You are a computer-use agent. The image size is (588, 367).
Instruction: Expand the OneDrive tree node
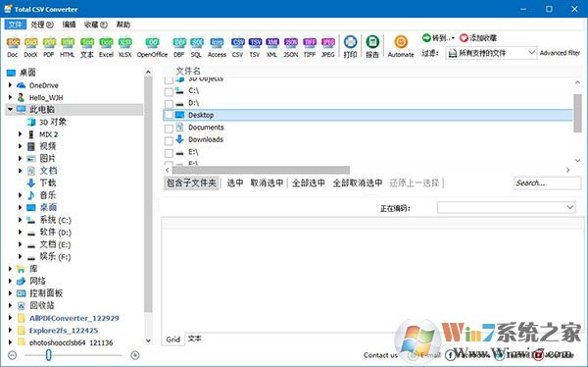[x=10, y=85]
